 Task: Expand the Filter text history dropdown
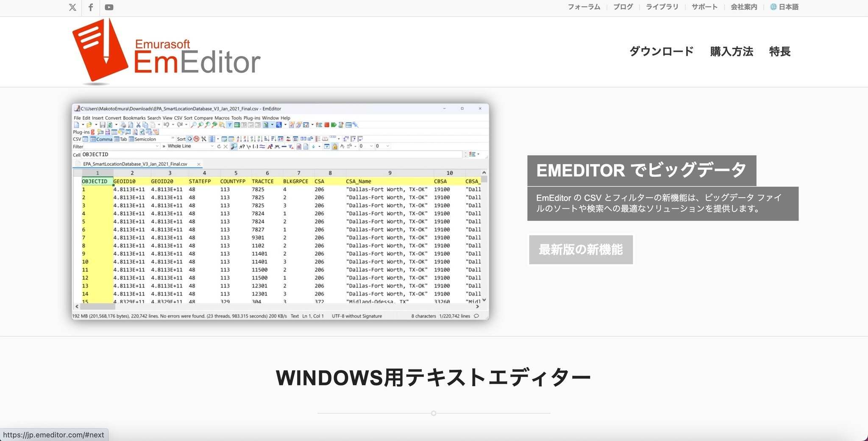[x=157, y=146]
